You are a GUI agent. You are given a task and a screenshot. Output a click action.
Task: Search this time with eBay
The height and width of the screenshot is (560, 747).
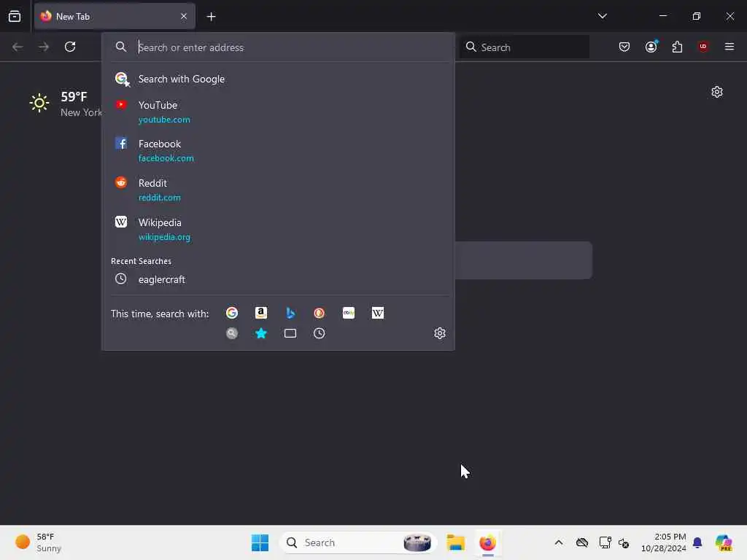(349, 313)
